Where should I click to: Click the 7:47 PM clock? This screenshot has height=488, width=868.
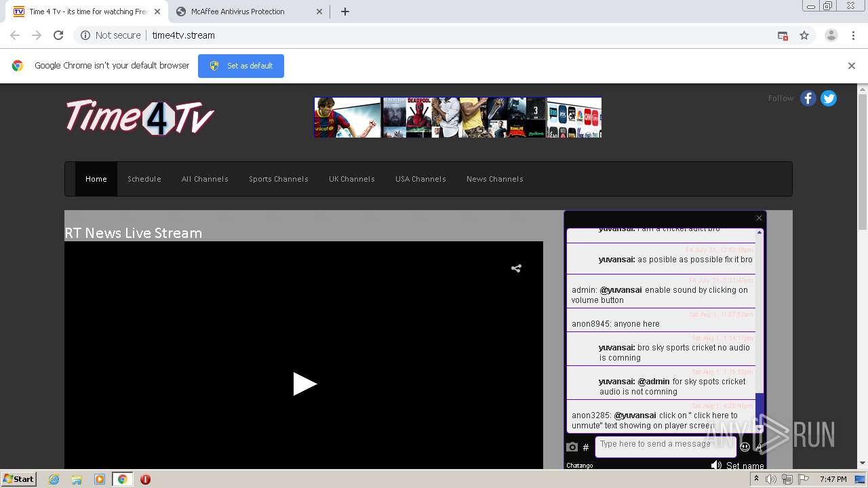(x=833, y=479)
